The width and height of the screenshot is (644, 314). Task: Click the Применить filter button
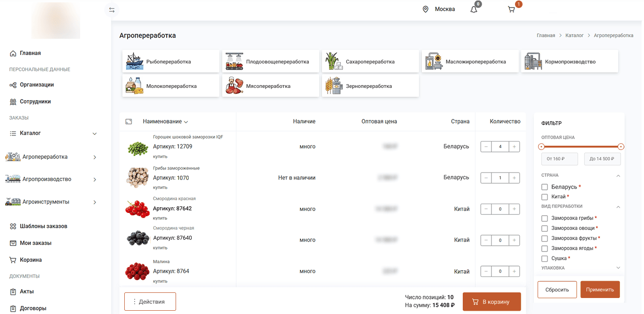[x=600, y=290]
